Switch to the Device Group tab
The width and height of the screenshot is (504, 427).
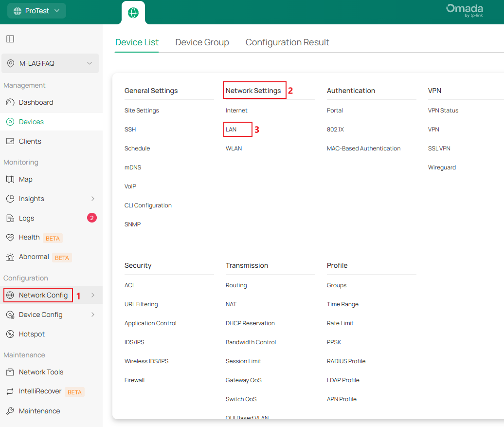pyautogui.click(x=202, y=42)
